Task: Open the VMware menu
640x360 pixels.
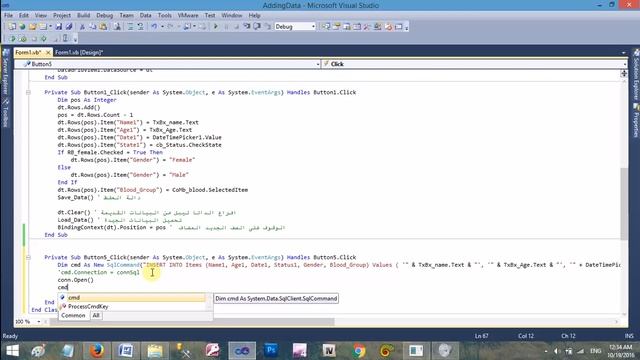Action: (x=188, y=15)
